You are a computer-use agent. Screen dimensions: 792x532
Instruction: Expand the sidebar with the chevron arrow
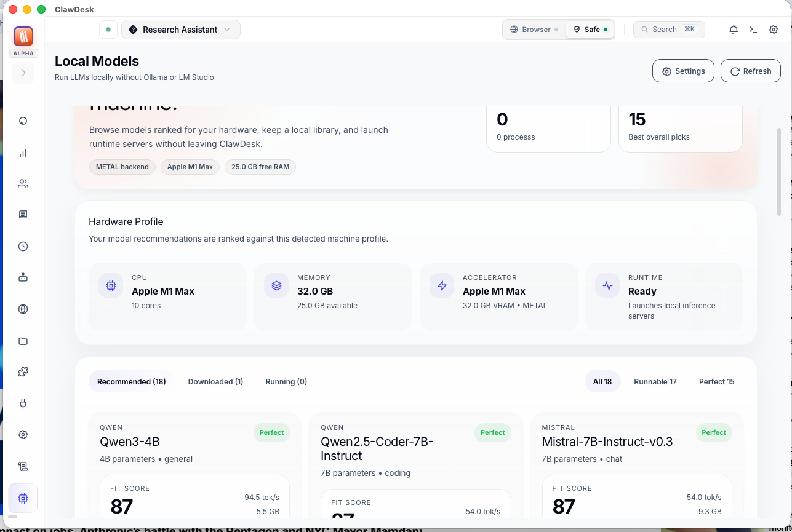(23, 73)
